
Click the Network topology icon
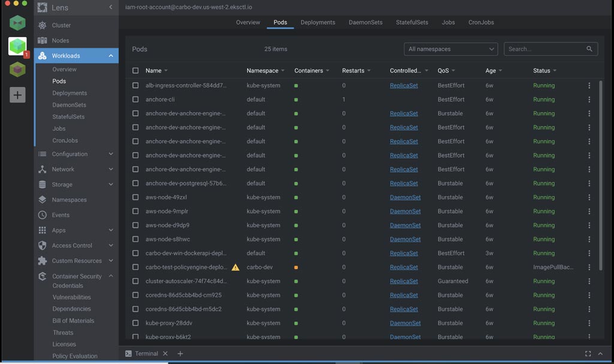(x=43, y=169)
